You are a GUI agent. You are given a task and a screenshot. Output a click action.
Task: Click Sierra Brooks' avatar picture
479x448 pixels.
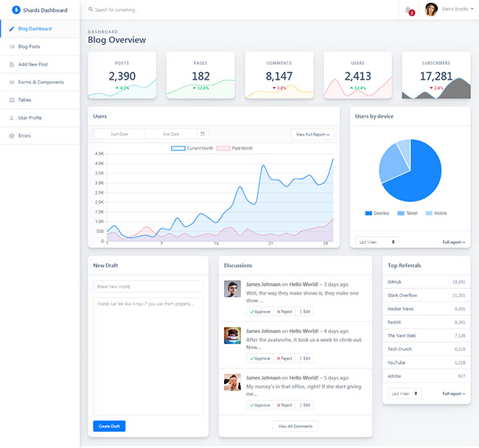[x=431, y=10]
